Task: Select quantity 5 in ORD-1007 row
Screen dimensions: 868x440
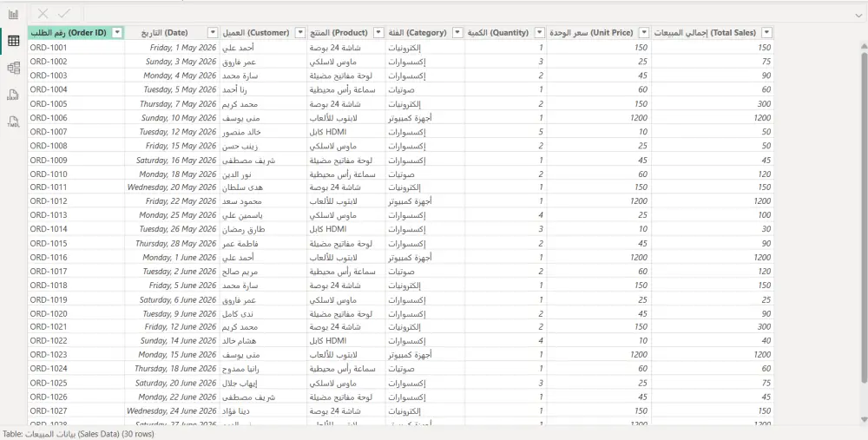Action: coord(506,132)
